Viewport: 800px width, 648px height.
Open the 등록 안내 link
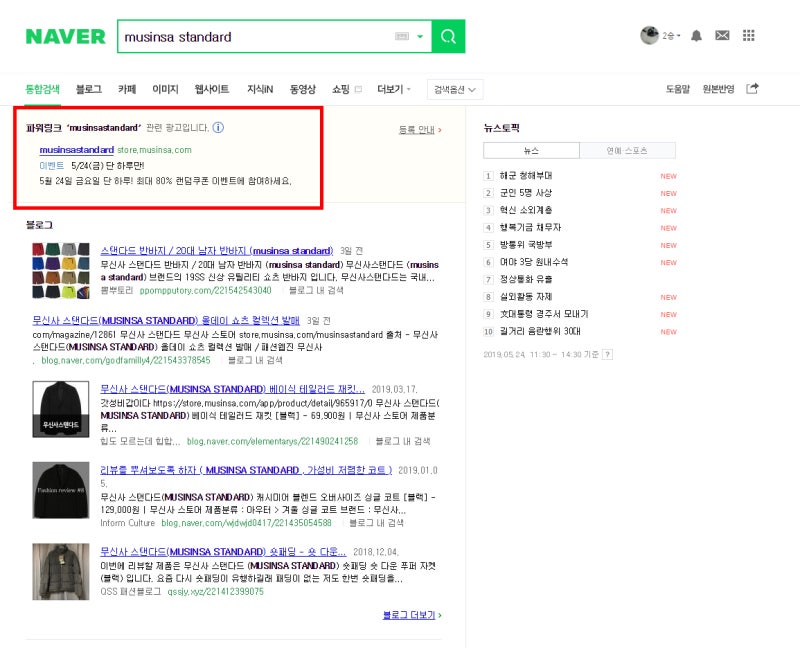coord(419,130)
